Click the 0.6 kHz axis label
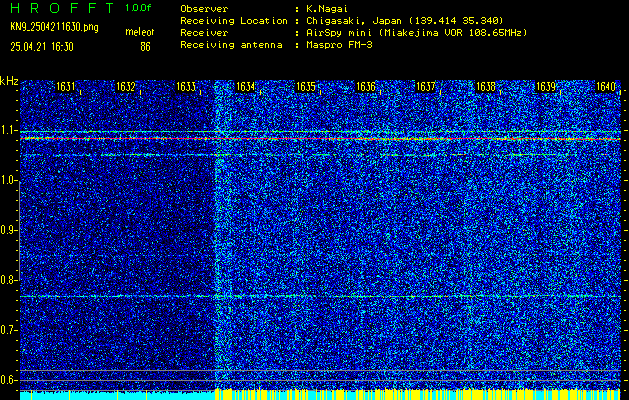The image size is (629, 400). tap(8, 380)
